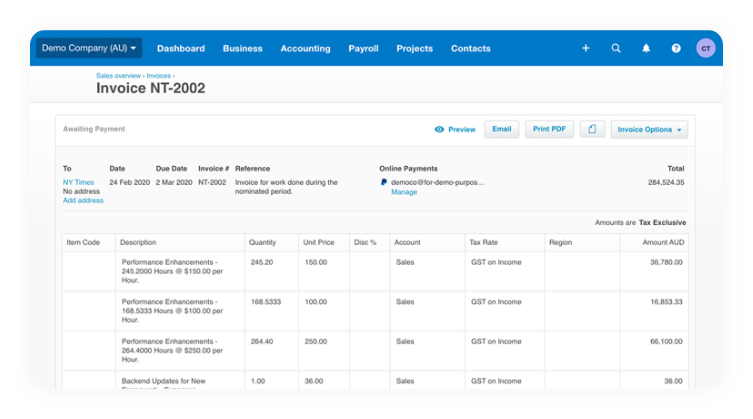Open the help question mark icon
The width and height of the screenshot is (753, 419).
[676, 48]
